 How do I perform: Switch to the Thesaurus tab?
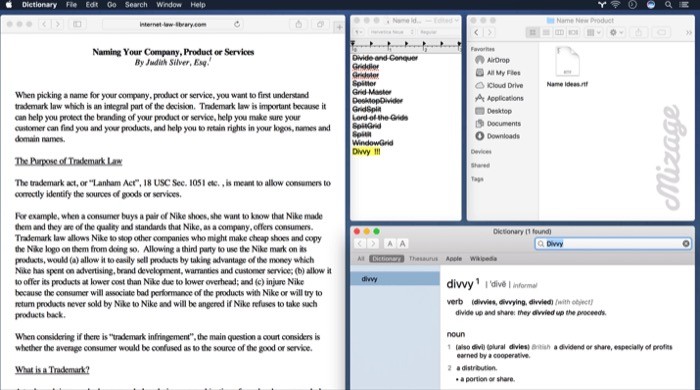[x=423, y=259]
